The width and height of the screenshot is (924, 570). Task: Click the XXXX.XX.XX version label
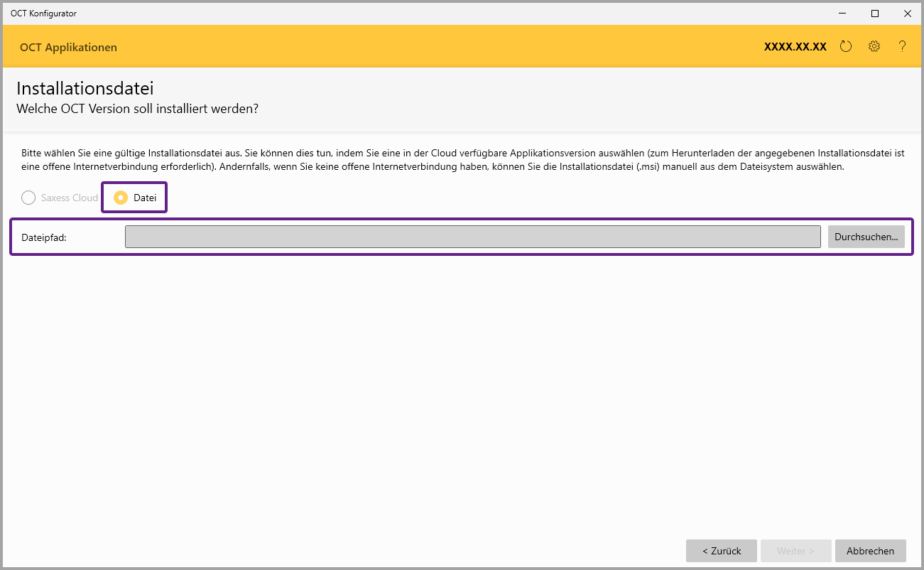click(x=795, y=47)
